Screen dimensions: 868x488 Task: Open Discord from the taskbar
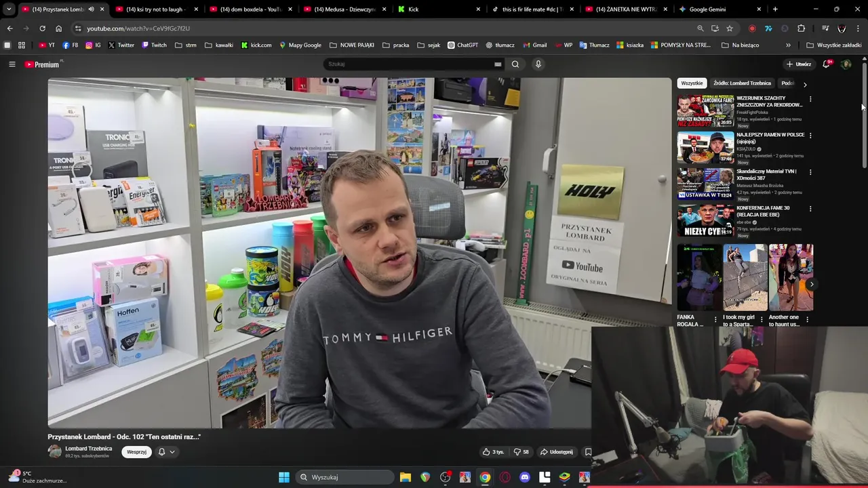(525, 477)
